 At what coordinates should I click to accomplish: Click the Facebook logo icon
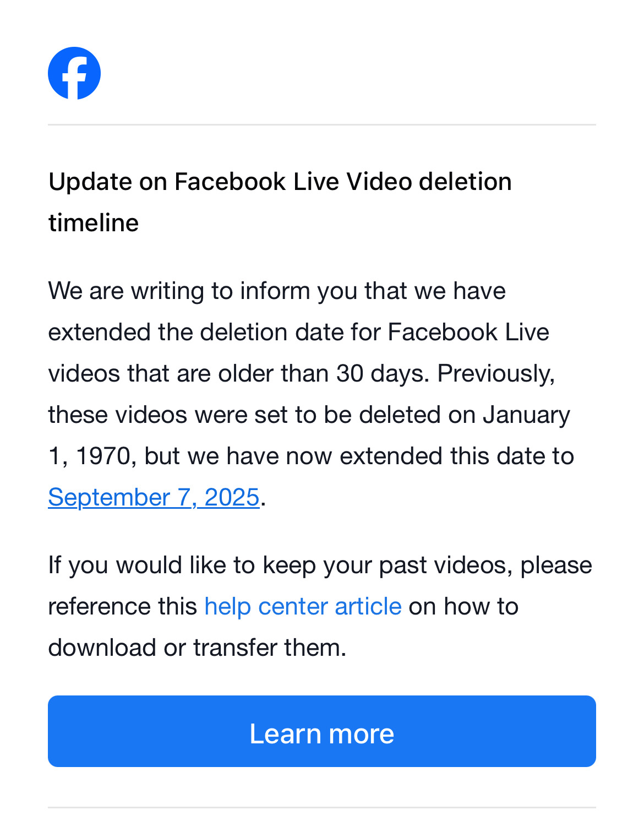(x=74, y=73)
